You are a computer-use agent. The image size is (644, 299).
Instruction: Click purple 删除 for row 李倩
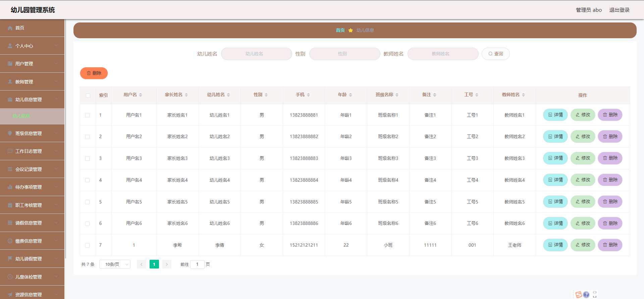[610, 245]
